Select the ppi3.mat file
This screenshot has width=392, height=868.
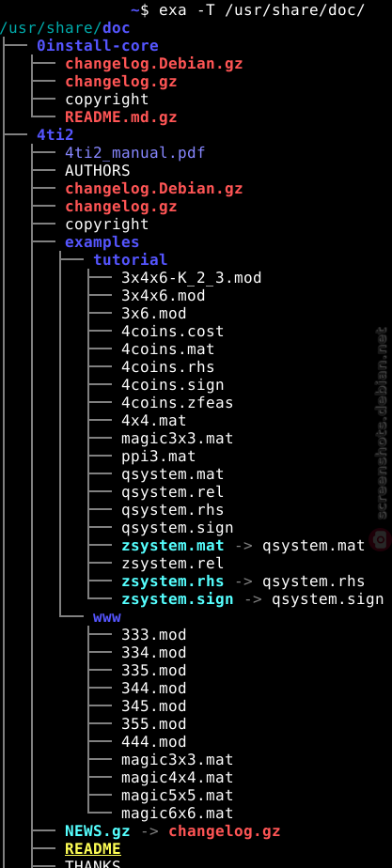[x=158, y=457]
